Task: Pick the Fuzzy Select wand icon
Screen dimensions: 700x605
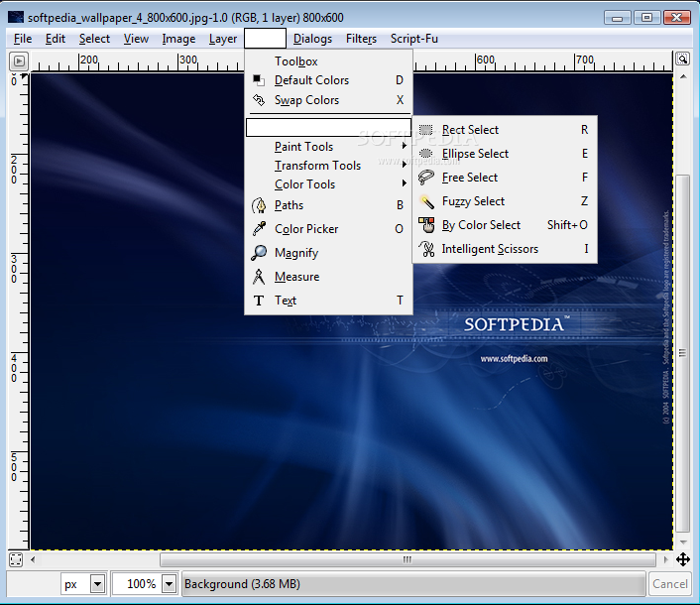Action: click(426, 201)
